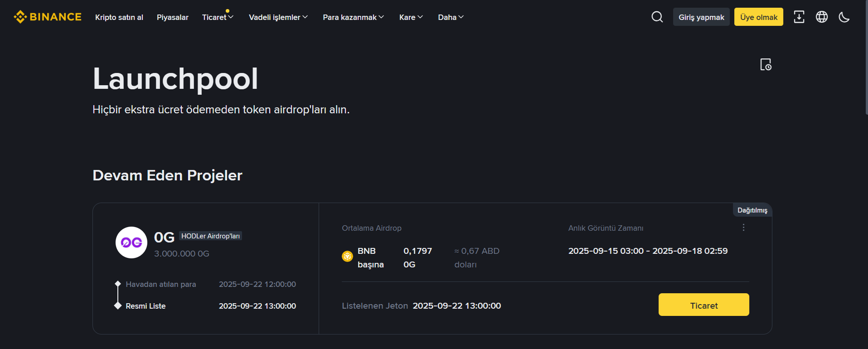Click the Üye olmak button
868x349 pixels.
759,17
